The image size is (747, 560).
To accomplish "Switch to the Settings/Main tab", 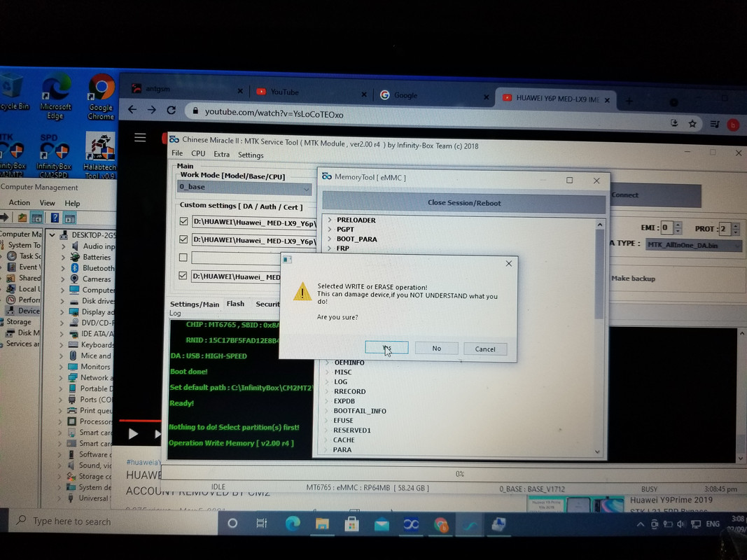I will coord(195,304).
